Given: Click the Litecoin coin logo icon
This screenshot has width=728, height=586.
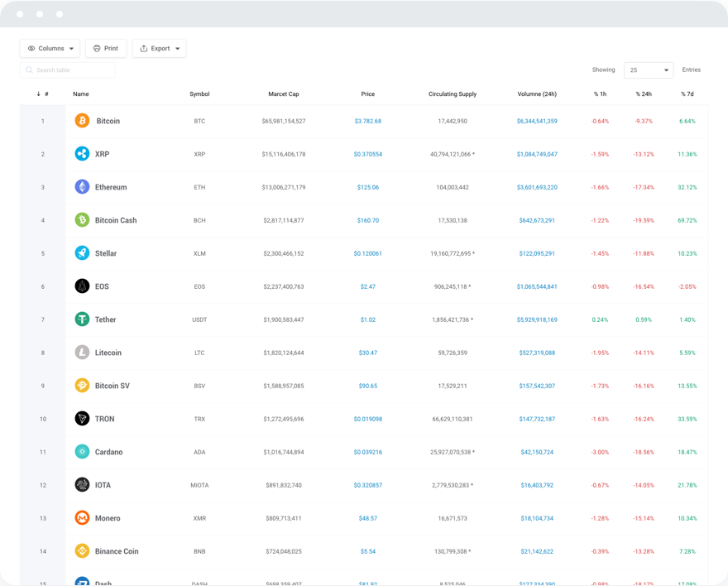Looking at the screenshot, I should coord(82,353).
